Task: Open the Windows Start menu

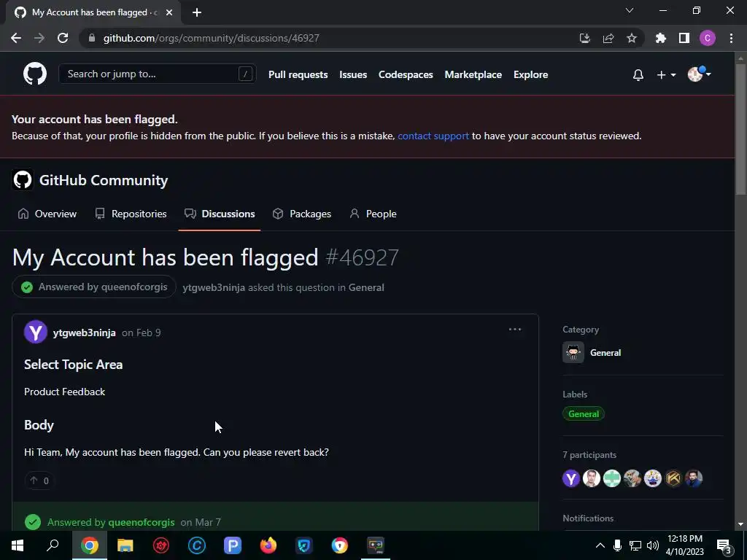Action: click(18, 545)
